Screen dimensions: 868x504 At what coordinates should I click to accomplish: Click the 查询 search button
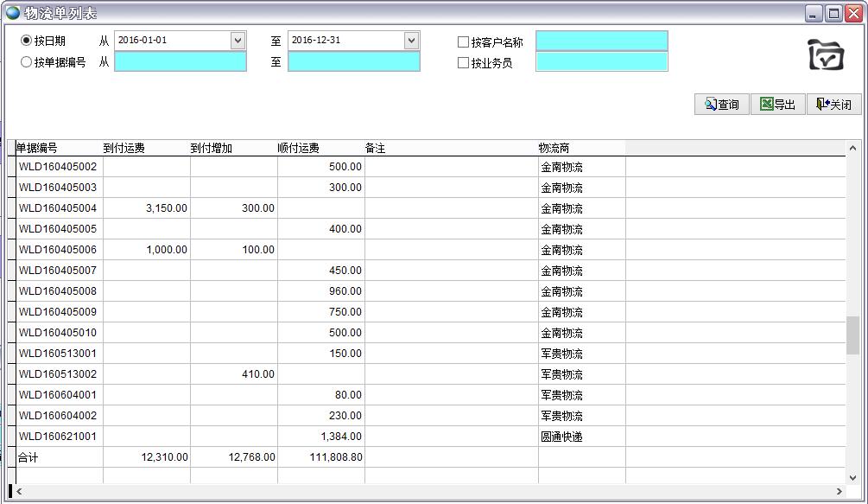pyautogui.click(x=721, y=105)
